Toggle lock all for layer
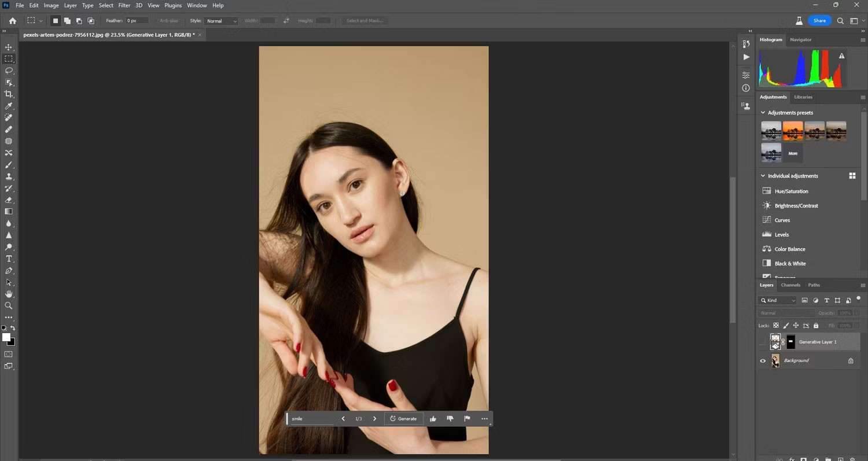This screenshot has width=868, height=461. click(816, 326)
